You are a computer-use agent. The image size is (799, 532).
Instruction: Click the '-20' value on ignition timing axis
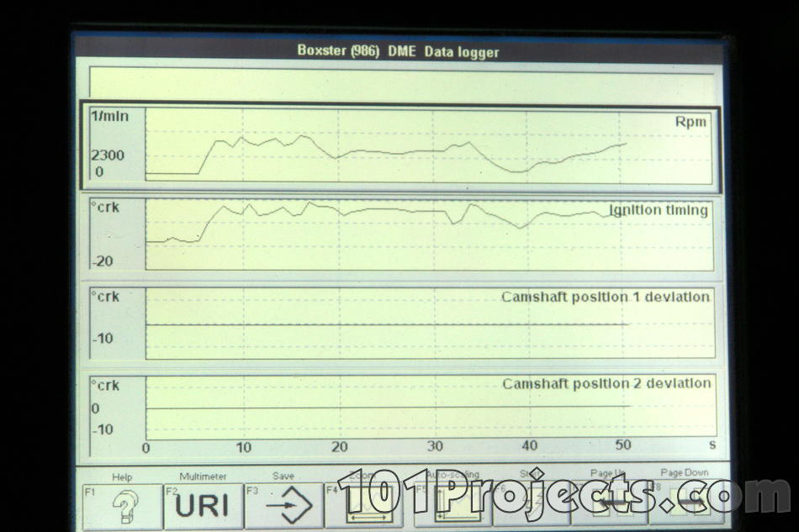point(103,261)
